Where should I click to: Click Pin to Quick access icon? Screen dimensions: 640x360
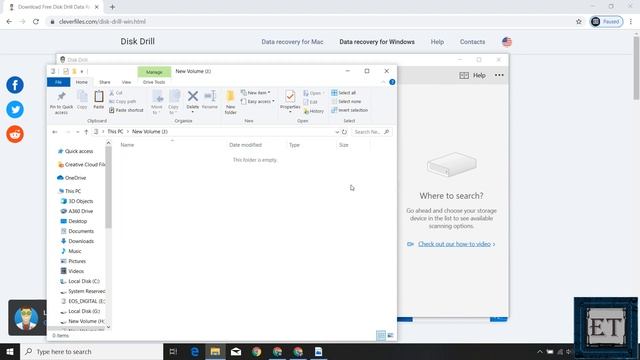61,102
